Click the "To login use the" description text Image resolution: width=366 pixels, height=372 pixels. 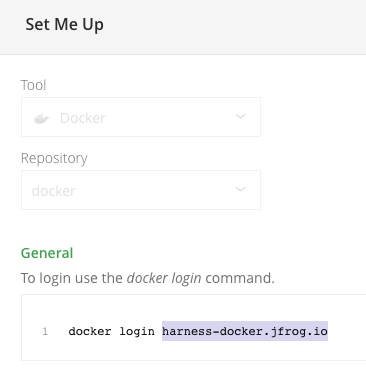72,278
